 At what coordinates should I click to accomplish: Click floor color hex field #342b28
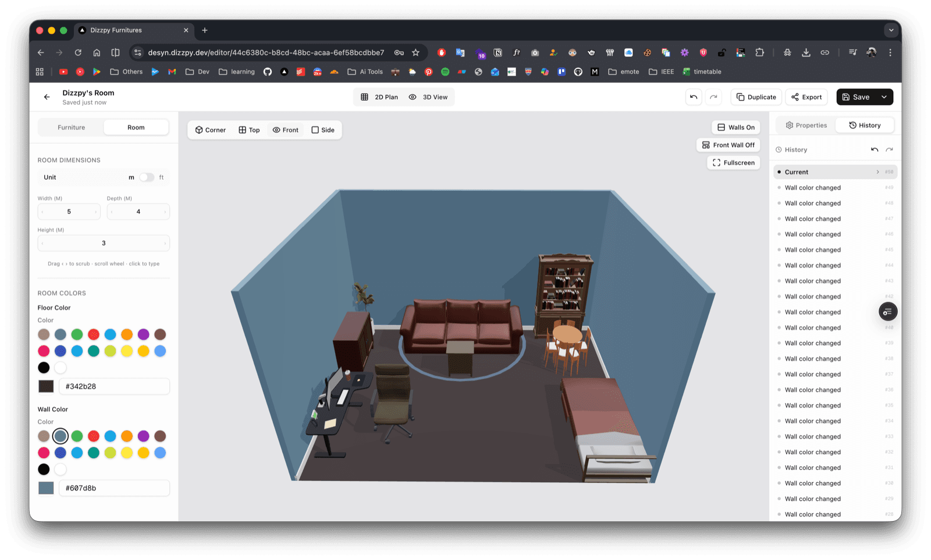[x=114, y=386]
